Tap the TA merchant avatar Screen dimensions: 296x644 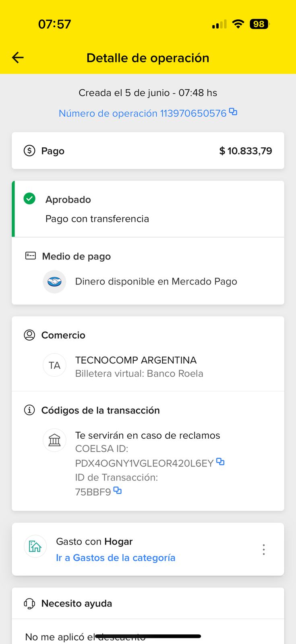point(54,365)
